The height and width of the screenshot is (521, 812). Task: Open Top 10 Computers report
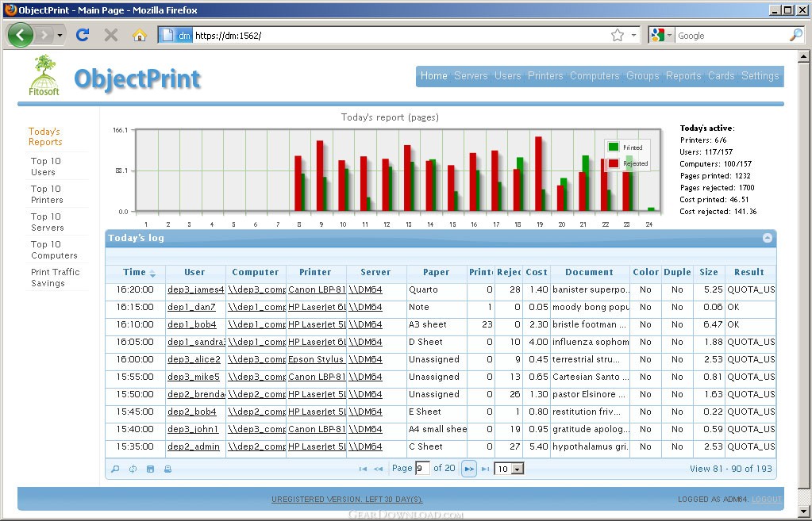point(54,250)
